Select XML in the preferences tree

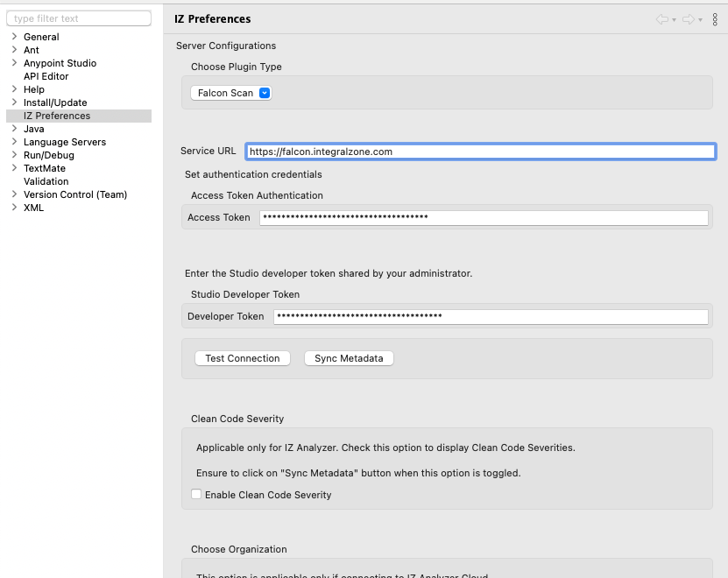(33, 208)
